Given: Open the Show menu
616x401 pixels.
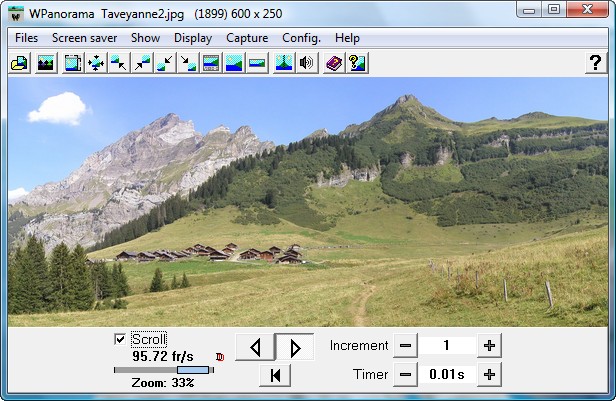Looking at the screenshot, I should (145, 38).
